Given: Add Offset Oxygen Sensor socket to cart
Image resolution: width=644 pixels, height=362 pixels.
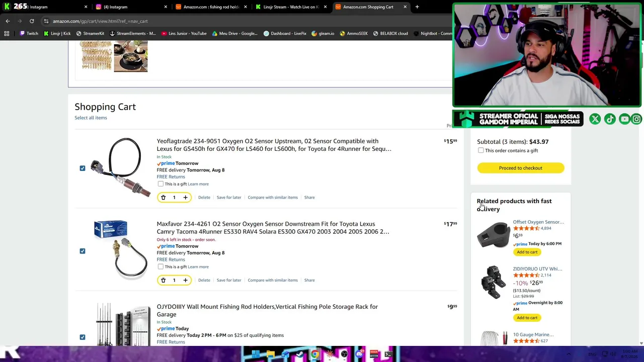Looking at the screenshot, I should pyautogui.click(x=527, y=252).
